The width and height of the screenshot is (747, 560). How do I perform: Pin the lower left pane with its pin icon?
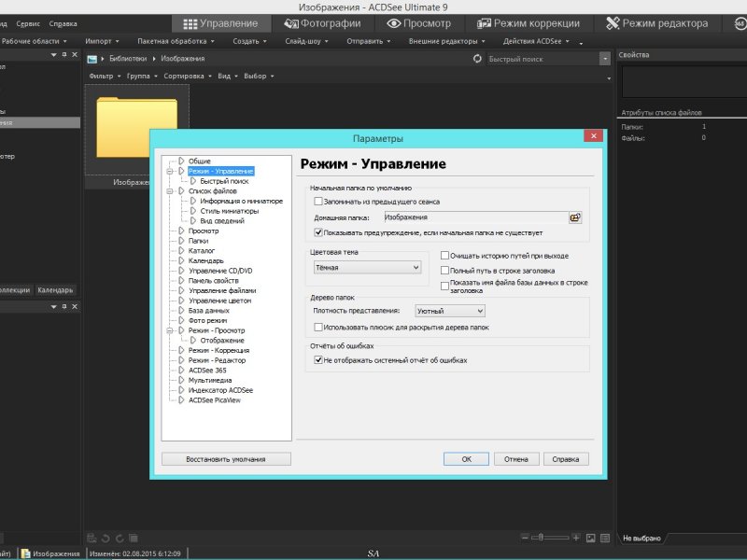[64, 307]
